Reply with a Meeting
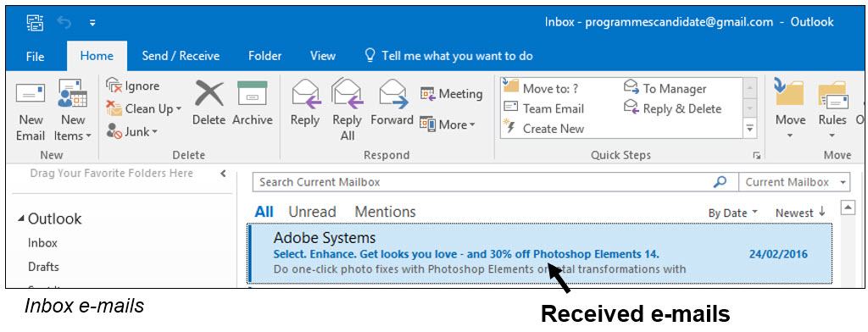868x332 pixels. [451, 94]
